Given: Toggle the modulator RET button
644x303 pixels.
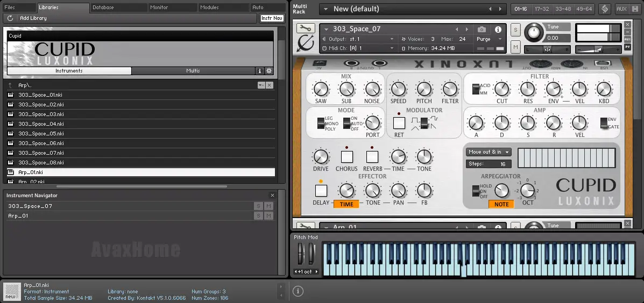Looking at the screenshot, I should [399, 123].
